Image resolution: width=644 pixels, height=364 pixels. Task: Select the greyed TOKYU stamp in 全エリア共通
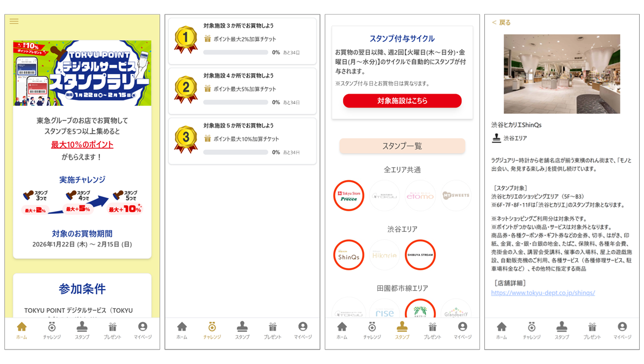(384, 196)
